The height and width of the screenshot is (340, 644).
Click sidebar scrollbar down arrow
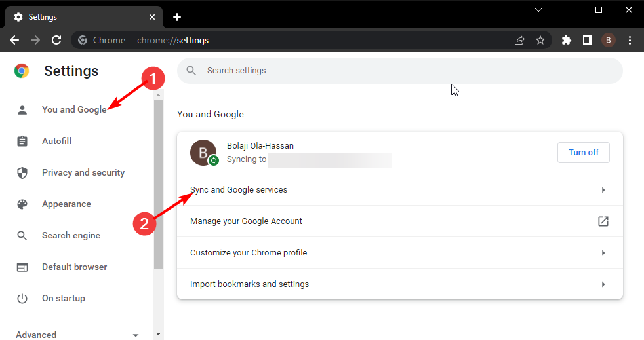pos(158,334)
